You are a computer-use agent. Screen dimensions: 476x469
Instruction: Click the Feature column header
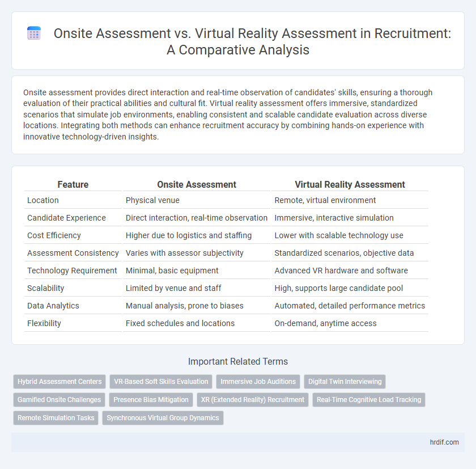tap(73, 184)
